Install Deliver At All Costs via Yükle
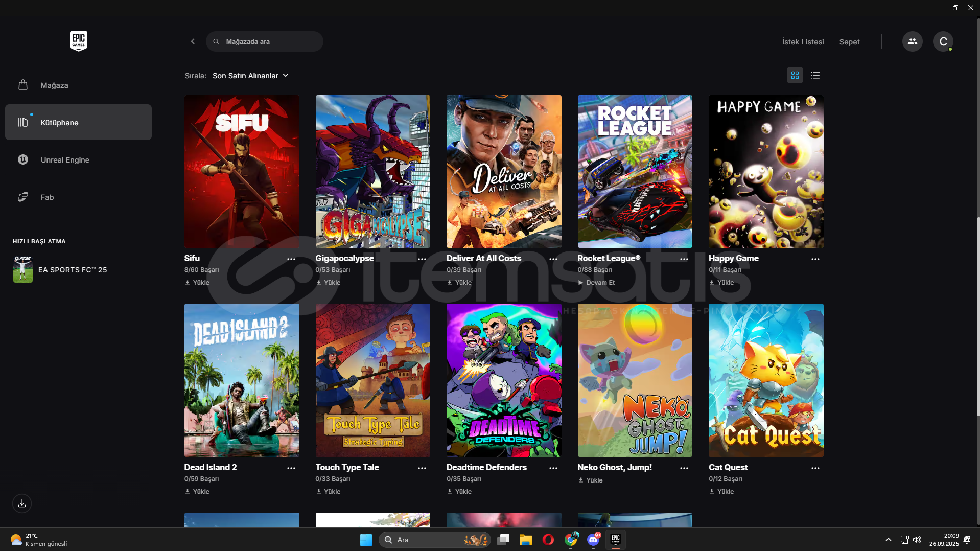Viewport: 980px width, 551px height. coord(459,283)
